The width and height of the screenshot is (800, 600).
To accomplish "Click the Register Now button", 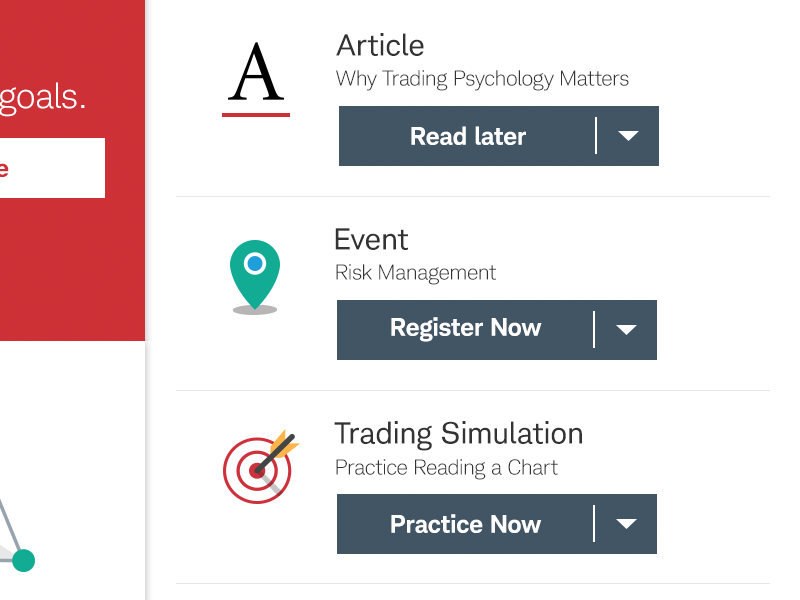I will [465, 330].
